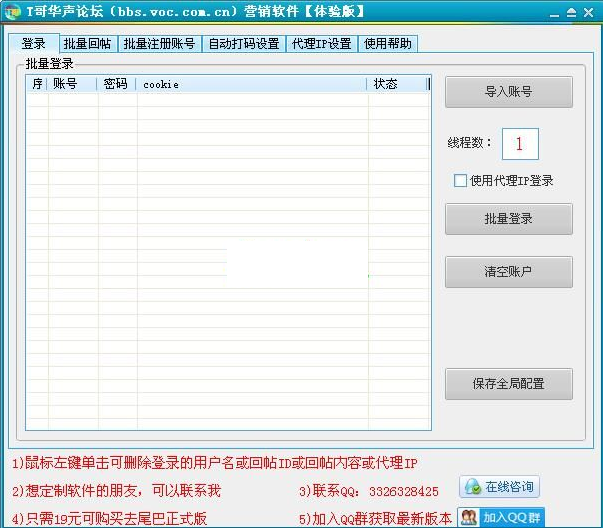Click the cookie column header
Image resolution: width=603 pixels, height=530 pixels.
point(250,85)
